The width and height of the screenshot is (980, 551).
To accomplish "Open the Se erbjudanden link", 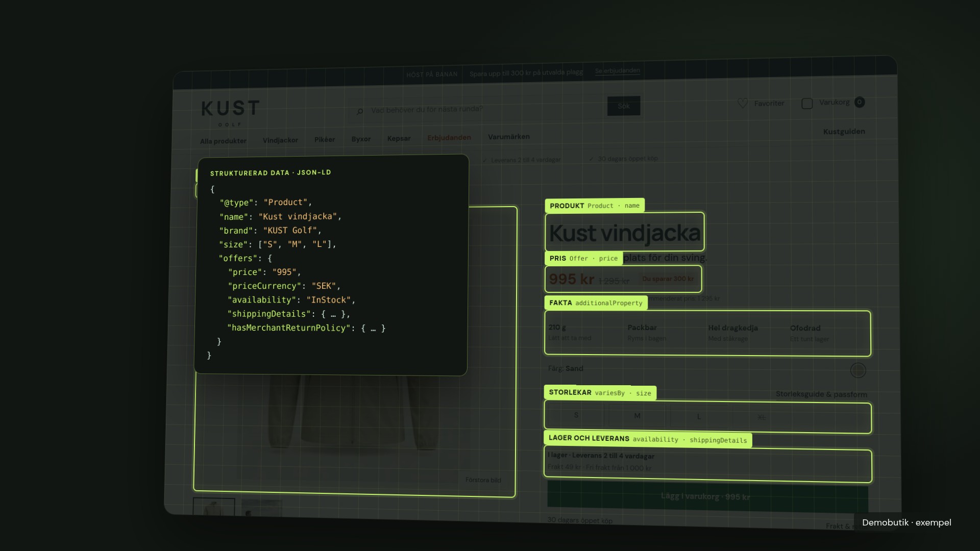I will pos(617,70).
